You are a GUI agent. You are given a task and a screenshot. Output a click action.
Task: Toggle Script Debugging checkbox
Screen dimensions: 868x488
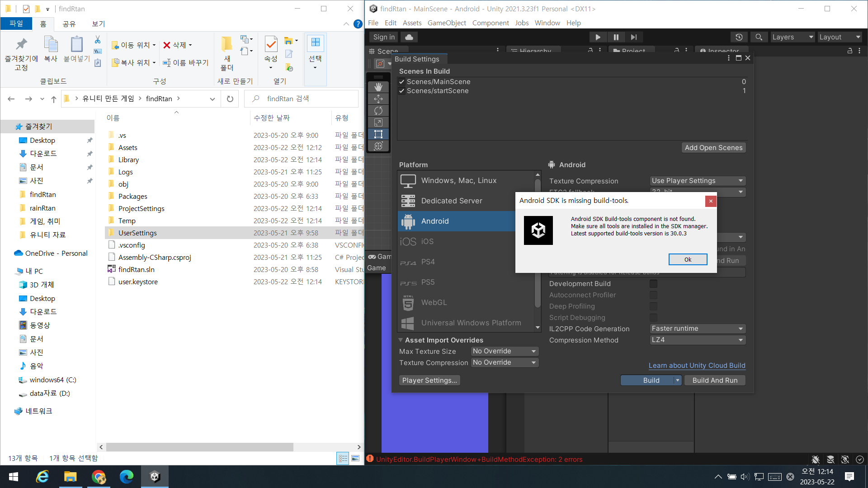pos(653,318)
